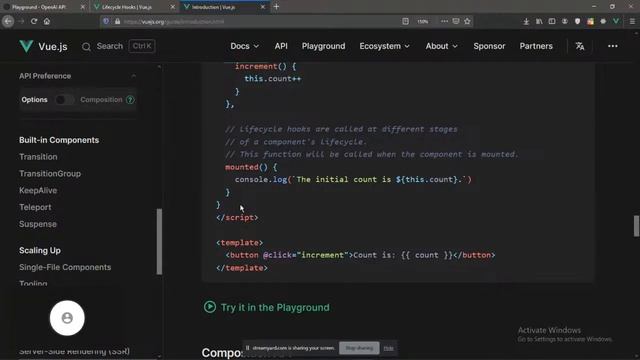The image size is (640, 360).
Task: Expand the Ecosystem dropdown menu
Action: pos(384,46)
